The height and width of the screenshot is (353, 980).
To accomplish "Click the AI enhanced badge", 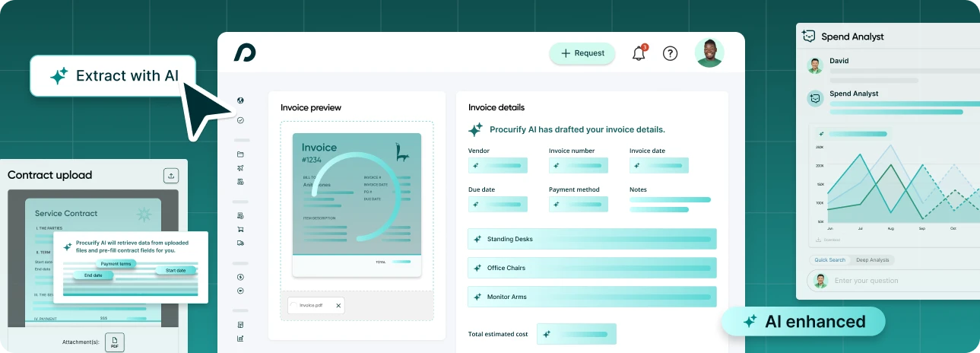I will click(x=804, y=322).
